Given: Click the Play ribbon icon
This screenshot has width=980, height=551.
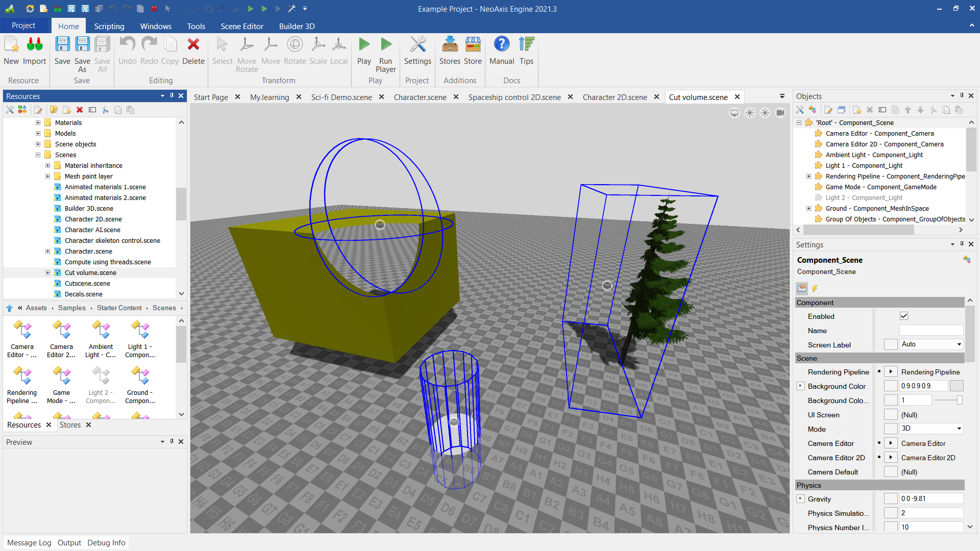Looking at the screenshot, I should point(364,45).
